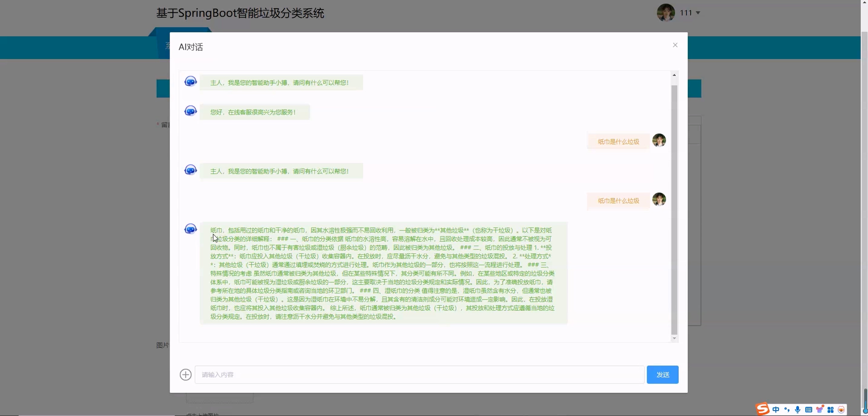Screen dimensions: 868x416
Task: Toggle Chinese/English mode via 中 indicator
Action: pos(776,410)
